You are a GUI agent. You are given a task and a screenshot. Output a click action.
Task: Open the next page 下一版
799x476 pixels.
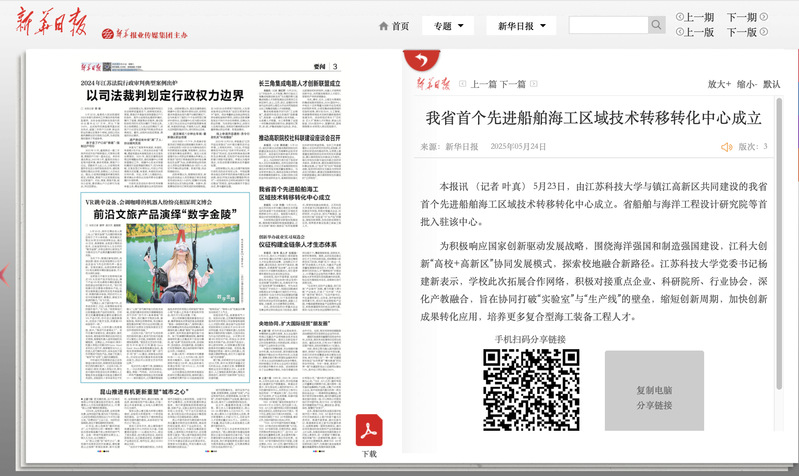coord(746,32)
